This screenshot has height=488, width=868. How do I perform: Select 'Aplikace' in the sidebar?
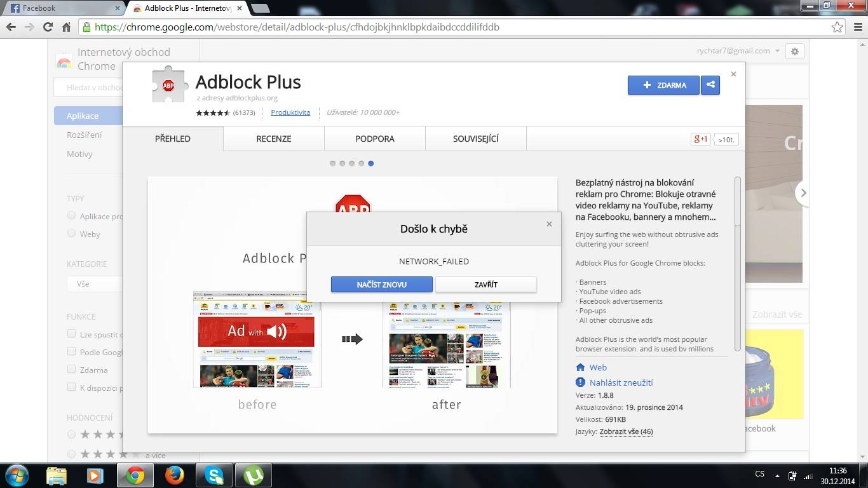pos(88,116)
